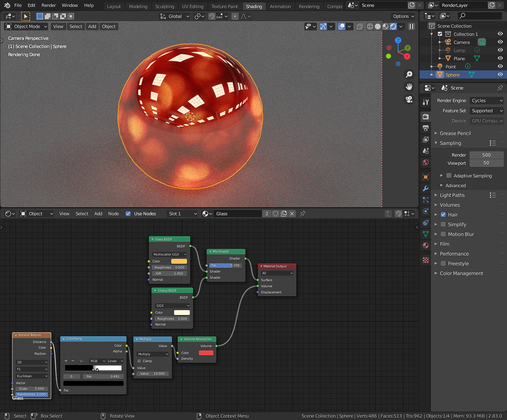Click the camera toggle icon in viewport gizmos

coord(409,99)
